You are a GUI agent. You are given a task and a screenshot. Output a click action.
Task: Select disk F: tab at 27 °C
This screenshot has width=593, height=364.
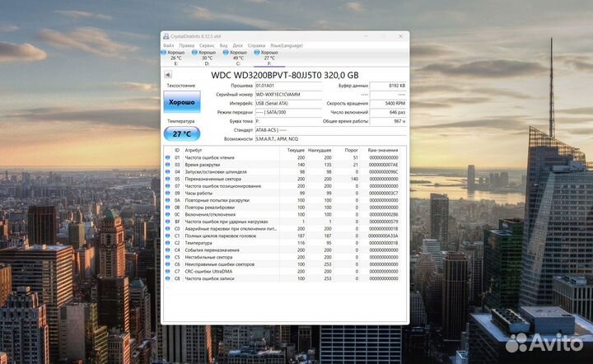[268, 58]
